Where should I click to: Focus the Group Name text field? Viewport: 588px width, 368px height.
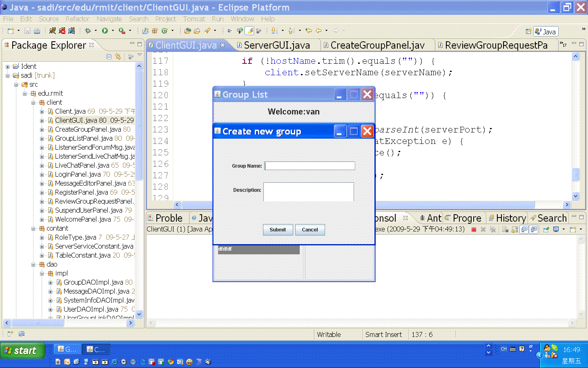click(310, 166)
